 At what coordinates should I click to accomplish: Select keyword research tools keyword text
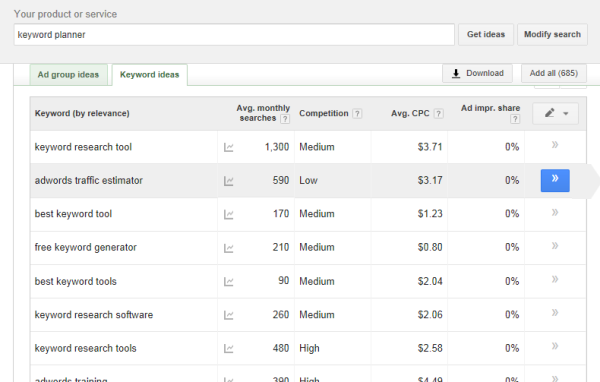point(85,348)
